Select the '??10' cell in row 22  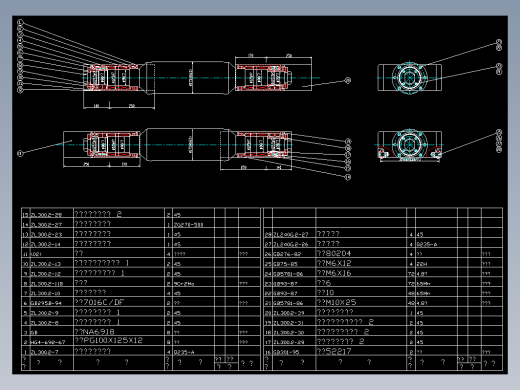(x=325, y=292)
